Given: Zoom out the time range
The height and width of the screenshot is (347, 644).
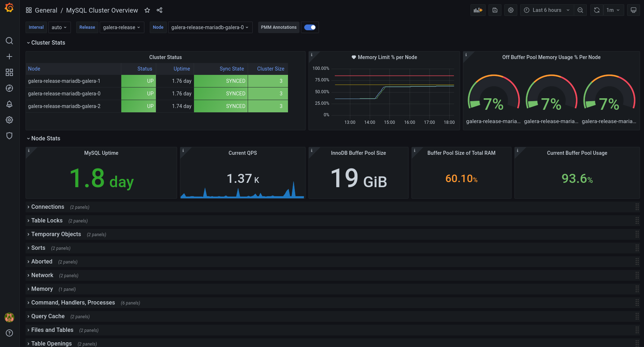Looking at the screenshot, I should point(580,10).
